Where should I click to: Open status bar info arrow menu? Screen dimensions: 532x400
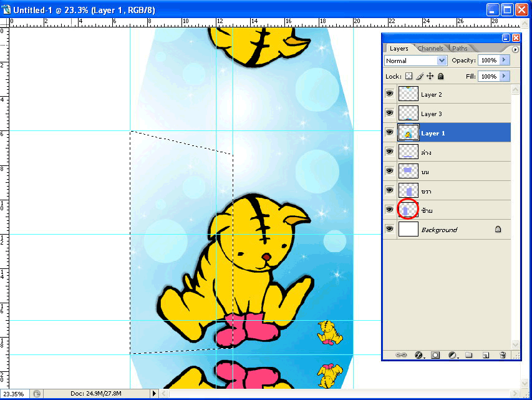tap(154, 394)
